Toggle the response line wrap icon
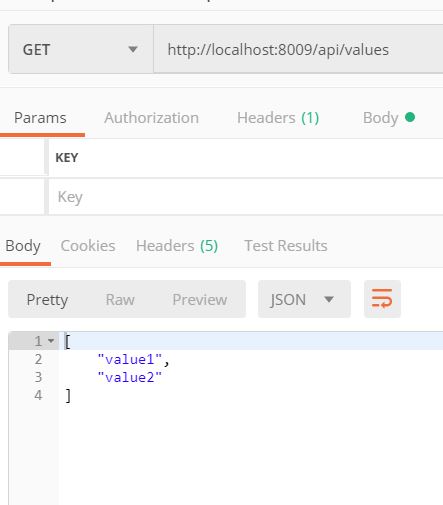The image size is (443, 505). [382, 299]
